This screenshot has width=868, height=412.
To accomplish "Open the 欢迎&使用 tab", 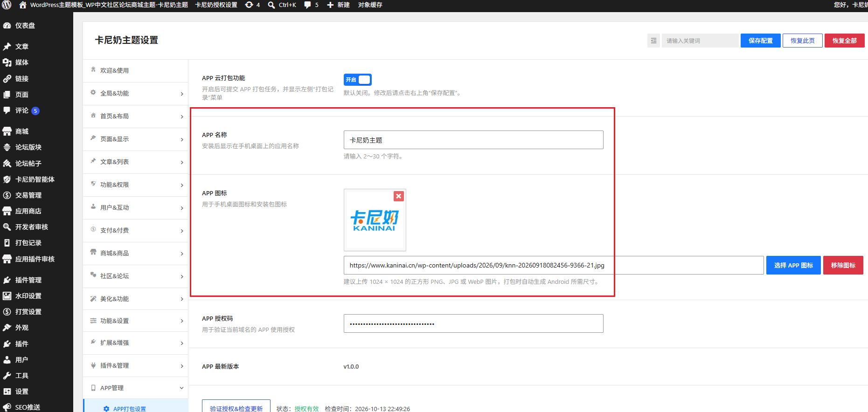I will point(136,71).
